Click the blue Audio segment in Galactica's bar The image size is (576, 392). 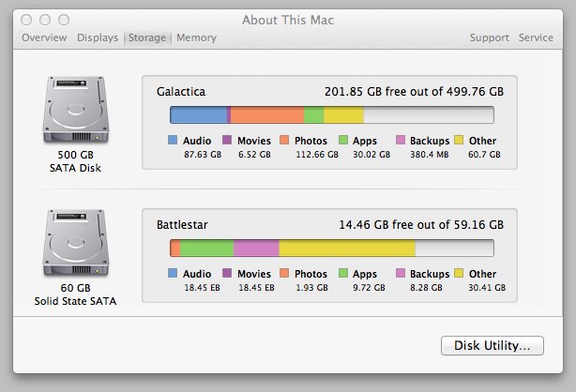coord(198,115)
